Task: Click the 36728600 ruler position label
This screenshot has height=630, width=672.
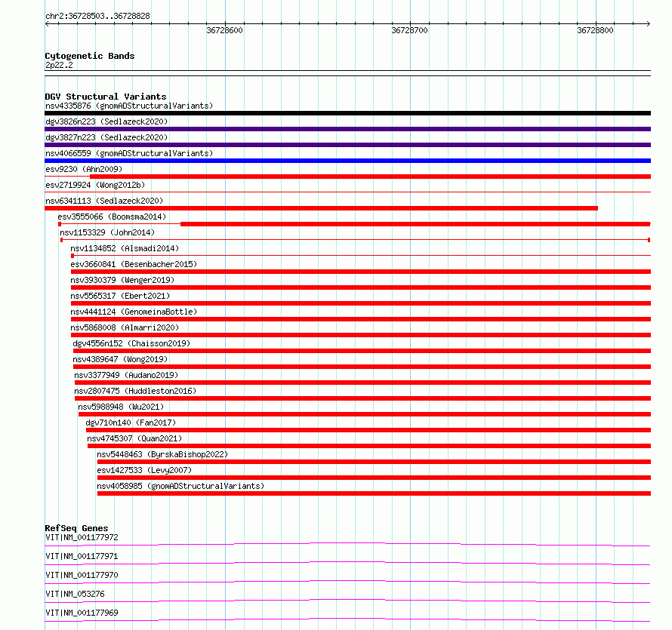Action: click(224, 30)
